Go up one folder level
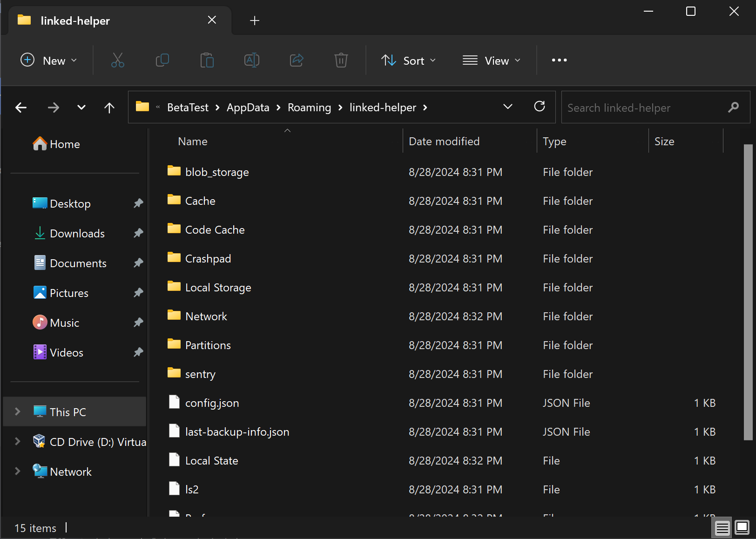The image size is (756, 539). coord(109,108)
